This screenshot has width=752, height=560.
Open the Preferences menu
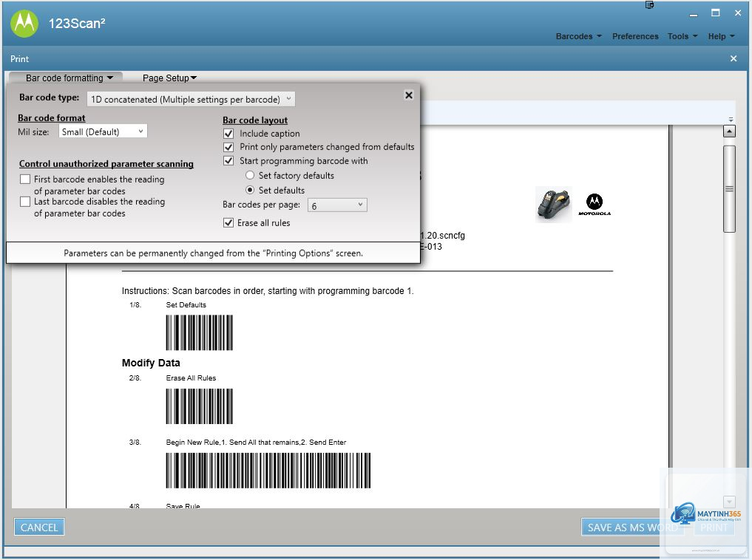635,36
